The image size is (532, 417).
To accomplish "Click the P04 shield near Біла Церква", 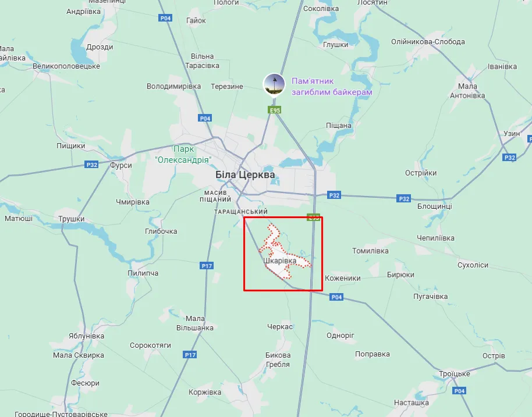I will (x=205, y=118).
